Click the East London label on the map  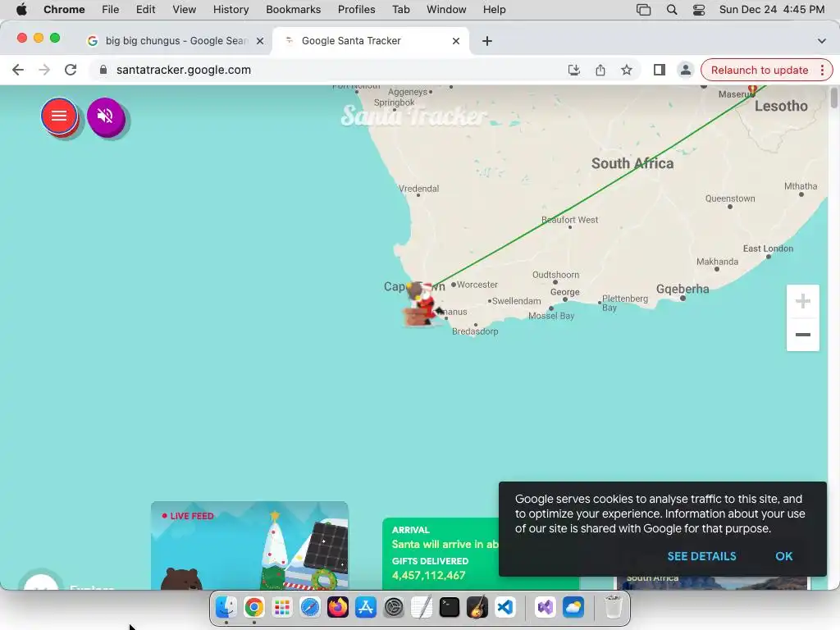click(x=768, y=249)
